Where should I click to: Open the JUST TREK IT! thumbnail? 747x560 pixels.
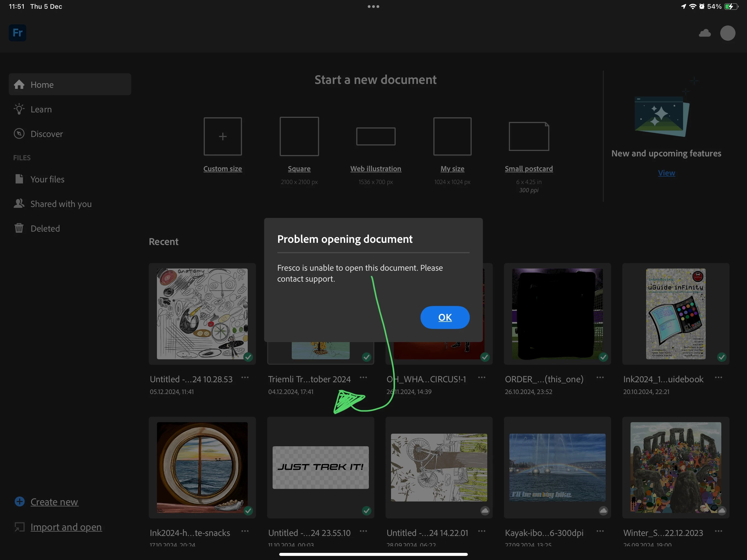320,468
